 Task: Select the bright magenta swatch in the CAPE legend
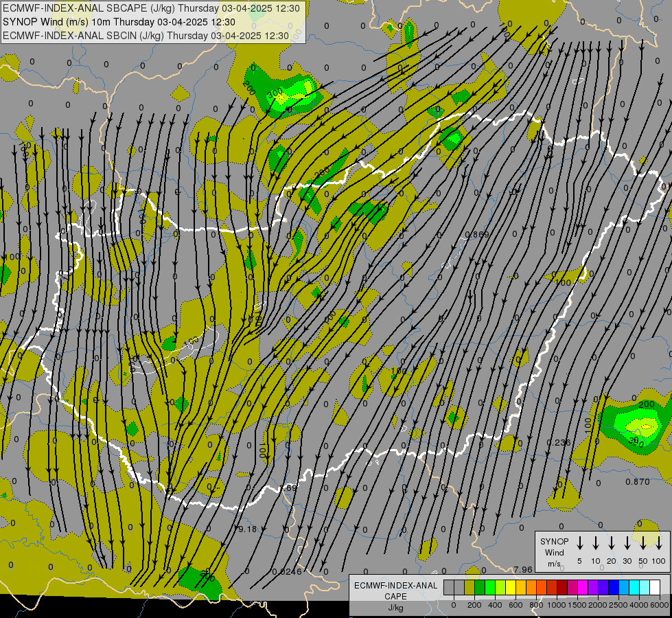coord(583,587)
